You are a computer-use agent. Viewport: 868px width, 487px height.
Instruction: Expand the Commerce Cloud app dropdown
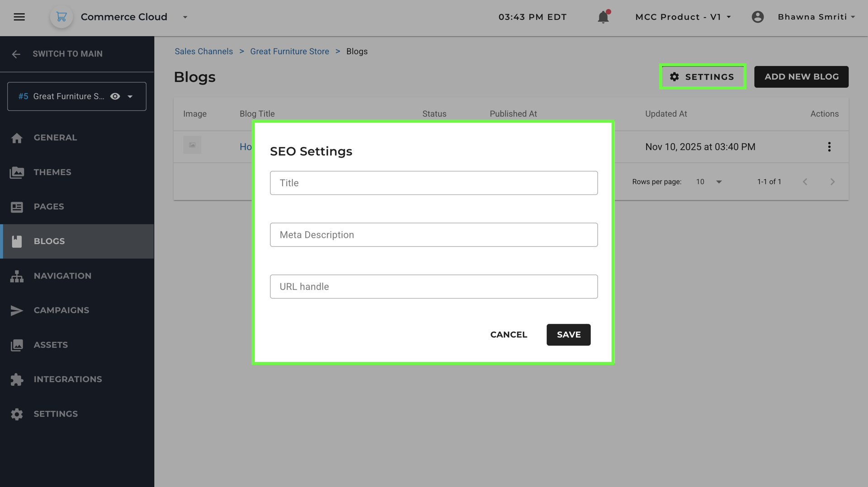click(x=185, y=17)
